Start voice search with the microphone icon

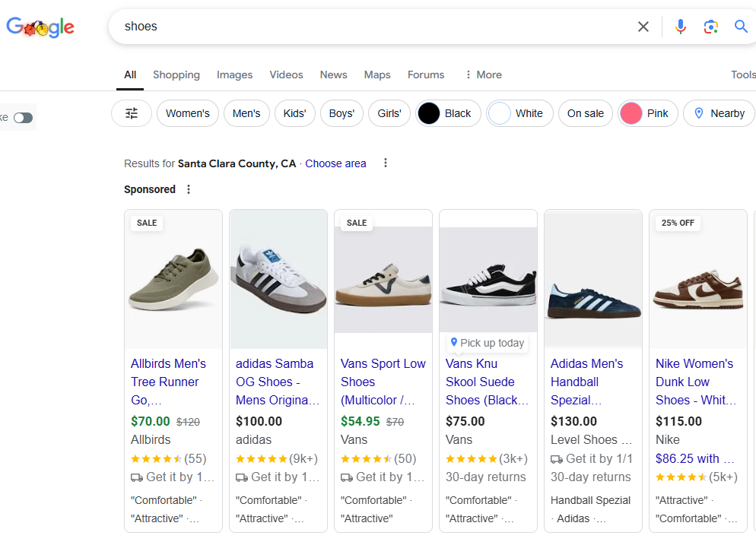(680, 27)
